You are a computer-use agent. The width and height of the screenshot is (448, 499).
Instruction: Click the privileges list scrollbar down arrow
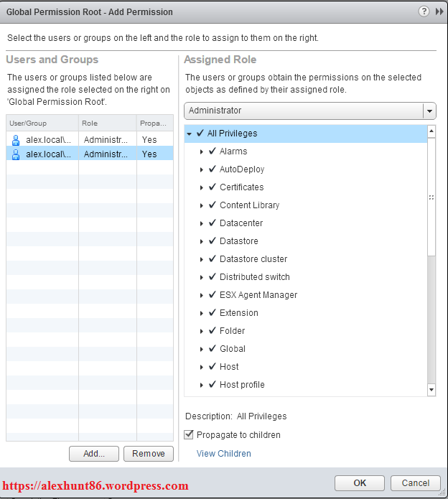pyautogui.click(x=431, y=389)
